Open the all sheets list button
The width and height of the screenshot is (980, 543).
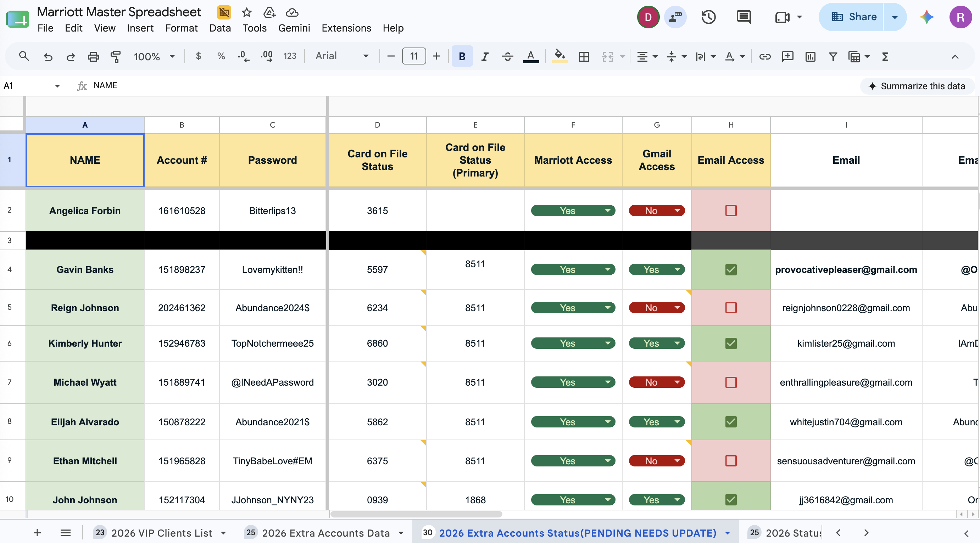tap(66, 533)
